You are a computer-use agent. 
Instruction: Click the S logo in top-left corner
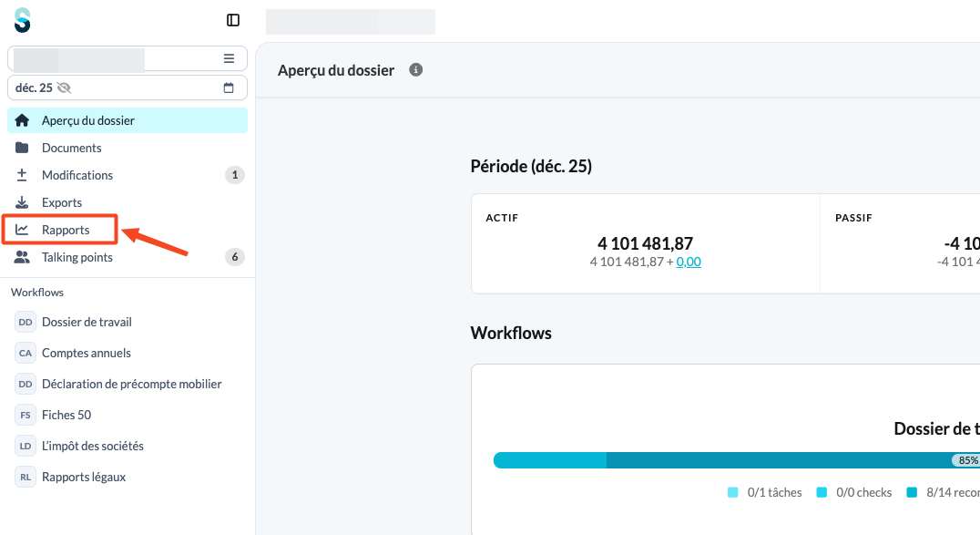pyautogui.click(x=23, y=20)
